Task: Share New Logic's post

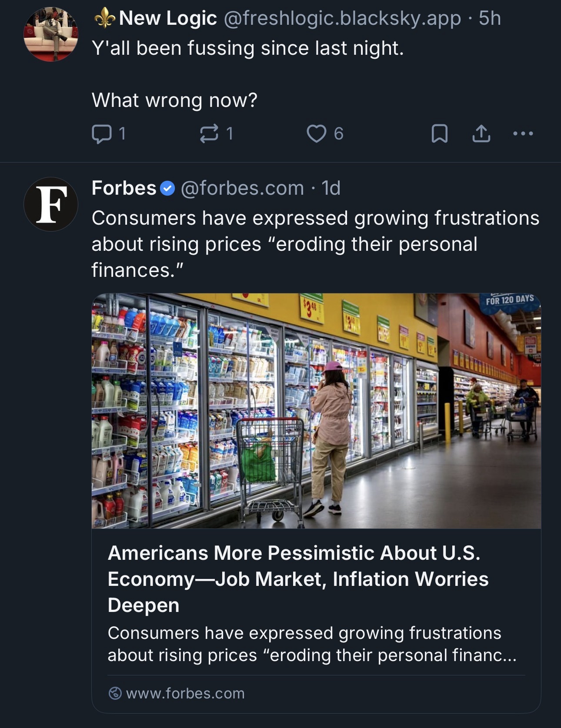Action: 481,134
